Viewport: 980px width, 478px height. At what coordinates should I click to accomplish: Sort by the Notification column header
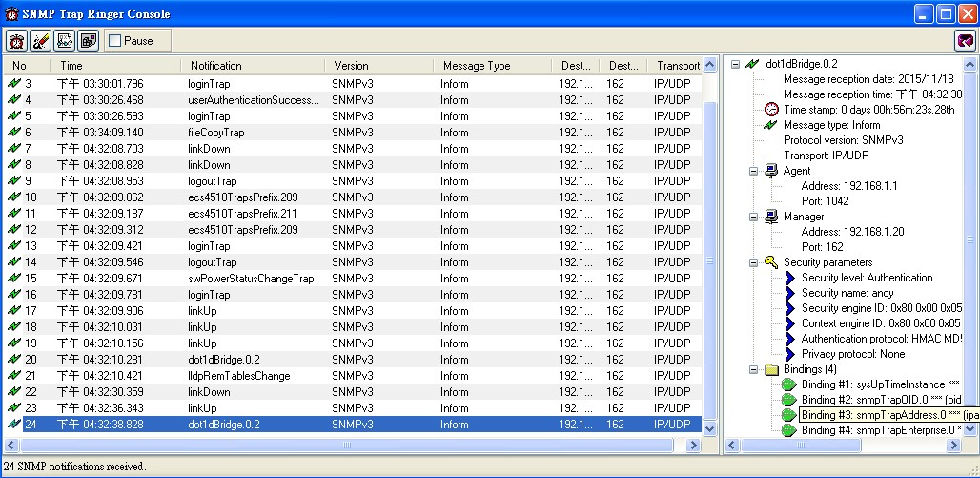254,66
